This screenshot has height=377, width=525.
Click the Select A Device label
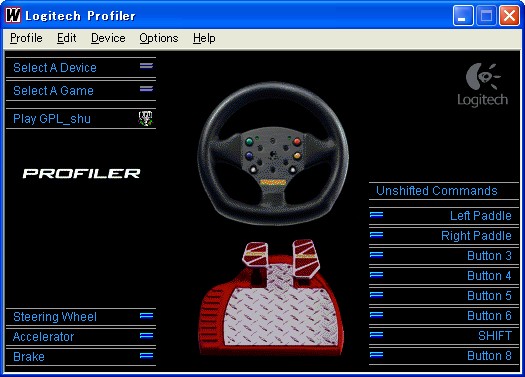(55, 68)
